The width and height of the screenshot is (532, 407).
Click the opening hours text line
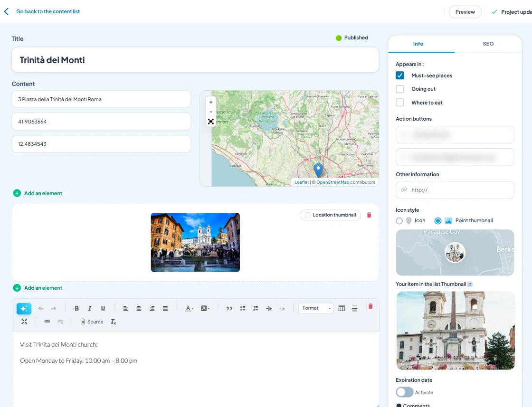click(79, 360)
